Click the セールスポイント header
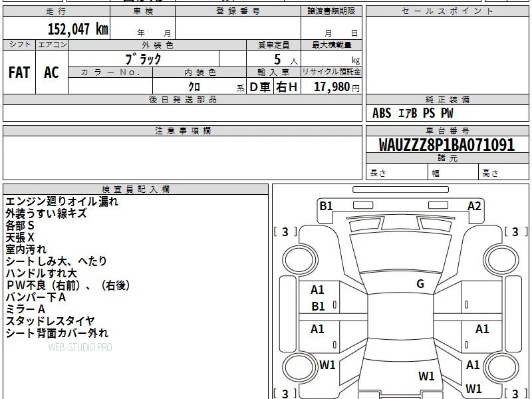 pos(447,11)
